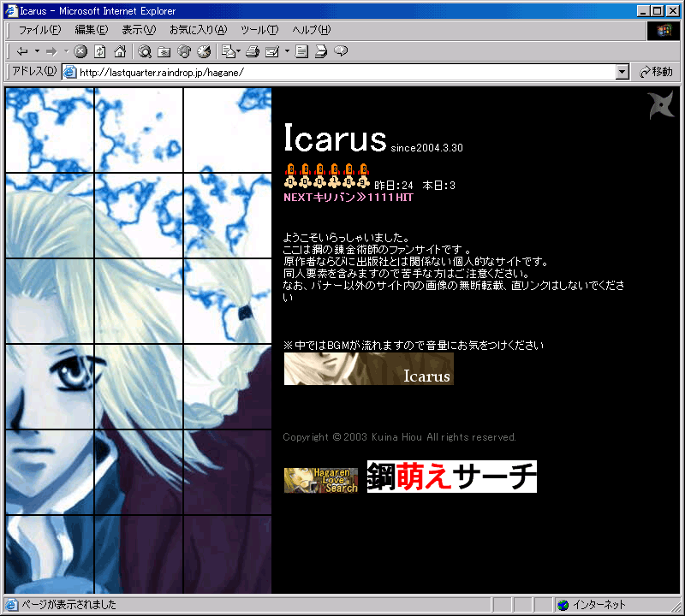Open the ファイル(F) menu
The width and height of the screenshot is (685, 616).
click(x=39, y=30)
